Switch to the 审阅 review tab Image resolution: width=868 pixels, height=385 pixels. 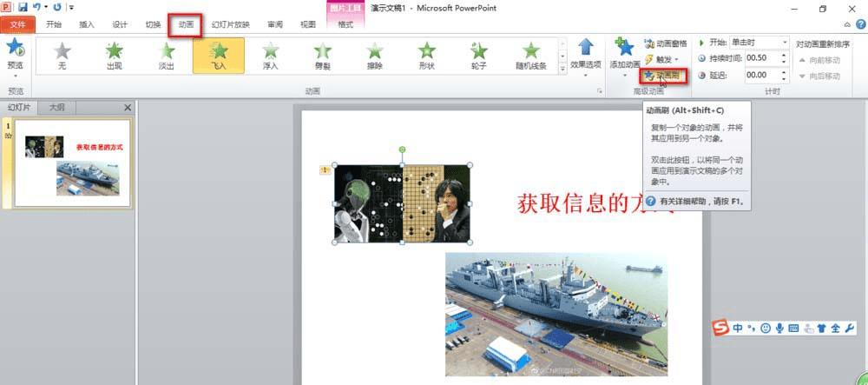[275, 24]
